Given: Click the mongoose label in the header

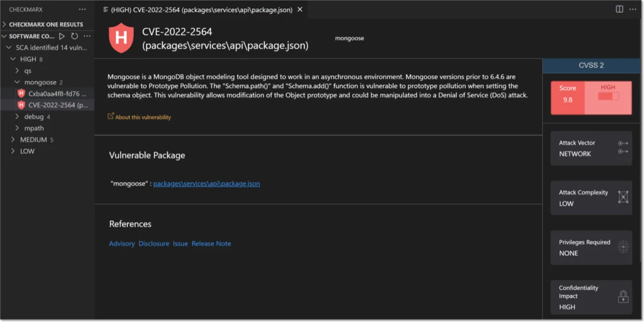Looking at the screenshot, I should [350, 38].
